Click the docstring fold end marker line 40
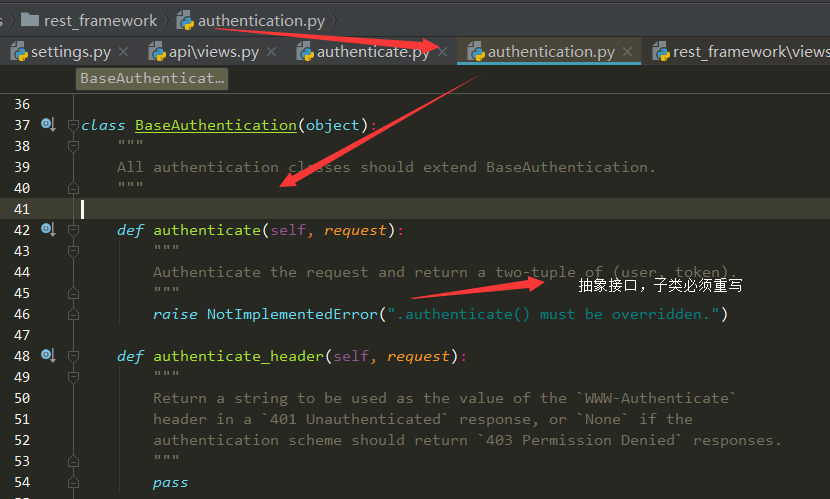This screenshot has height=499, width=830. coord(73,188)
